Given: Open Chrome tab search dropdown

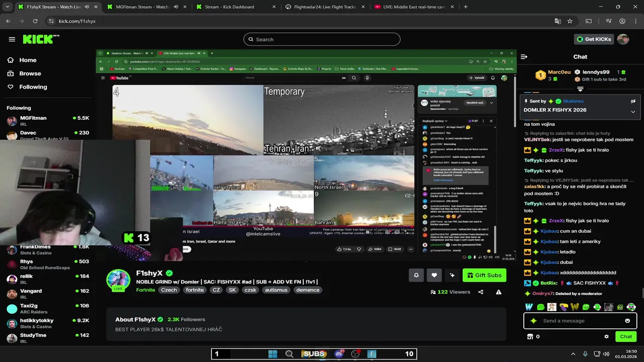Looking at the screenshot, I should pyautogui.click(x=8, y=7).
